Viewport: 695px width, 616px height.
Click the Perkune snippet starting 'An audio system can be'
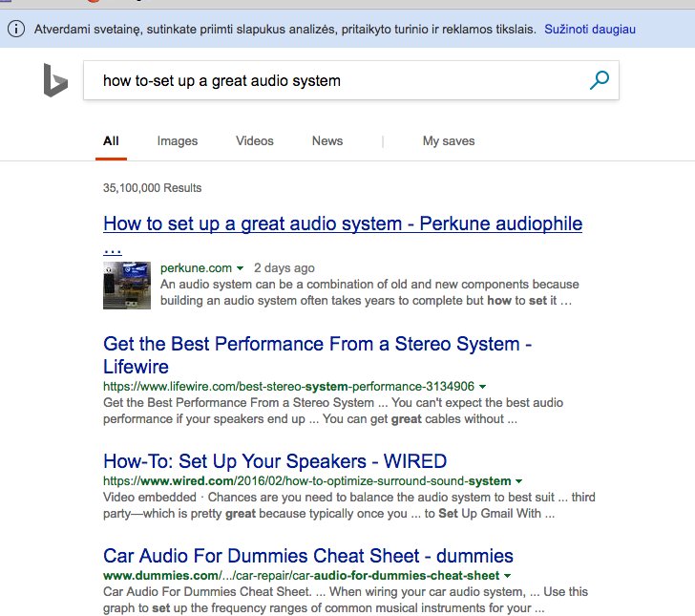tap(369, 292)
